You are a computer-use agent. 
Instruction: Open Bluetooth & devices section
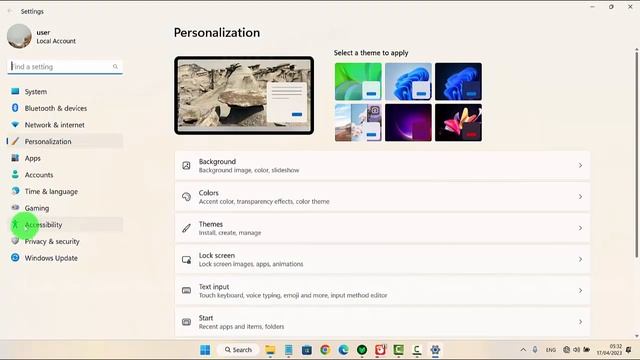pos(65,108)
